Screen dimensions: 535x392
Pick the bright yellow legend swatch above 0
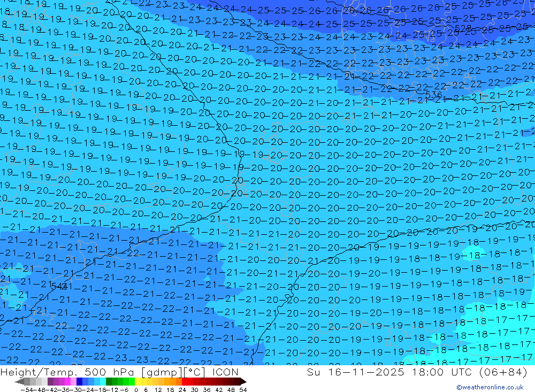click(x=138, y=381)
